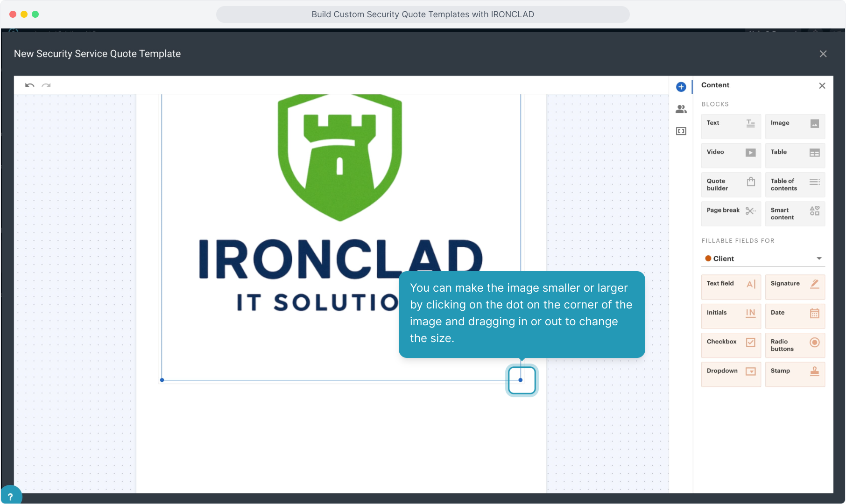
Task: Click the undo arrow in editor toolbar
Action: tap(30, 85)
